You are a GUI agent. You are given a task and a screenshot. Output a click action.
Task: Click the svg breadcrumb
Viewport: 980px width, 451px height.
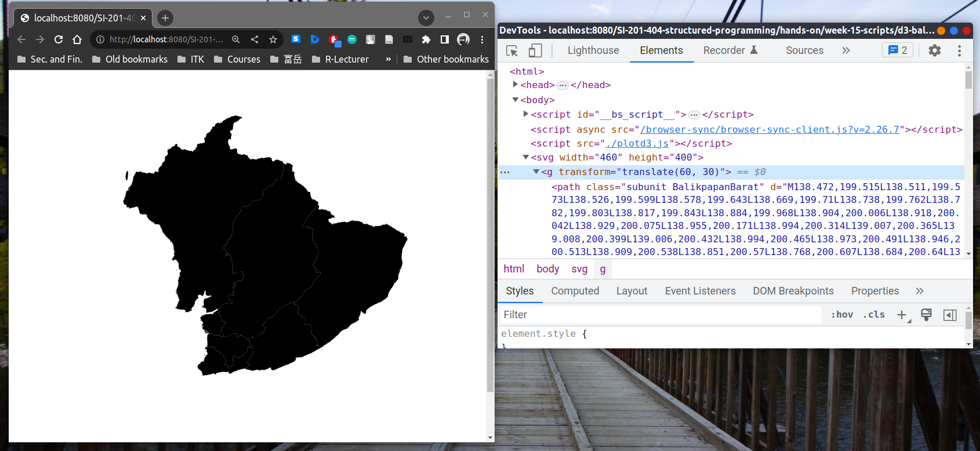point(579,269)
